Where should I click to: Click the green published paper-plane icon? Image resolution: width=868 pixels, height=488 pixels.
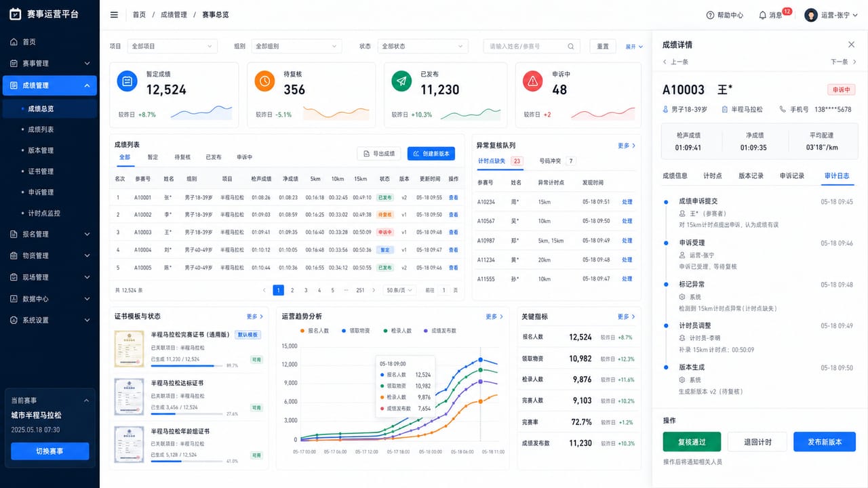(402, 81)
